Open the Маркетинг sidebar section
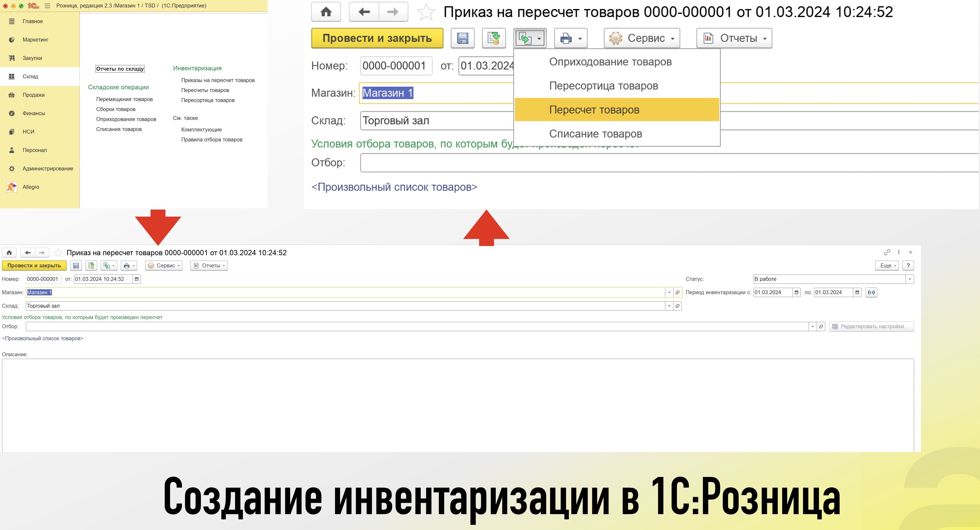Image resolution: width=980 pixels, height=530 pixels. (35, 40)
